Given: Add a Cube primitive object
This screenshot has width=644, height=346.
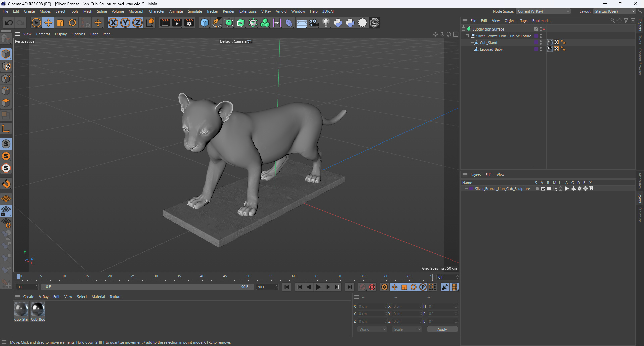Looking at the screenshot, I should click(204, 23).
